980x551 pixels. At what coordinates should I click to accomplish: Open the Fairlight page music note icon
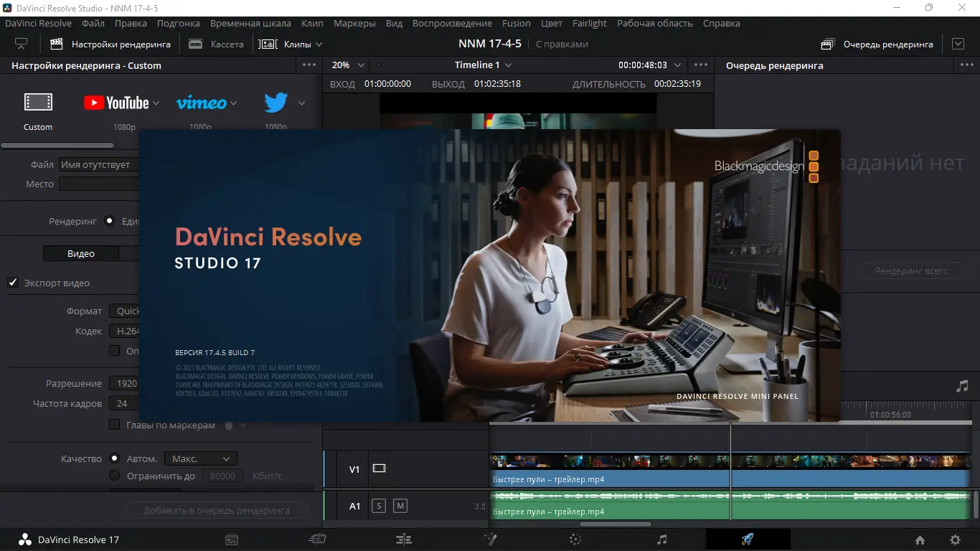[x=661, y=540]
